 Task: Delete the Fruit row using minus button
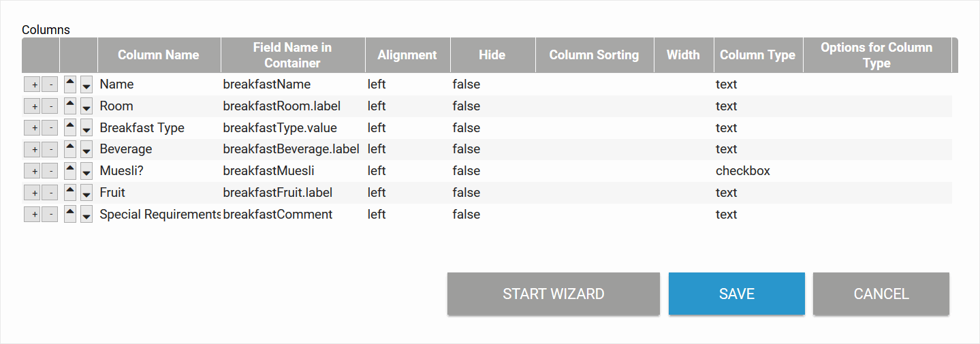coord(50,193)
